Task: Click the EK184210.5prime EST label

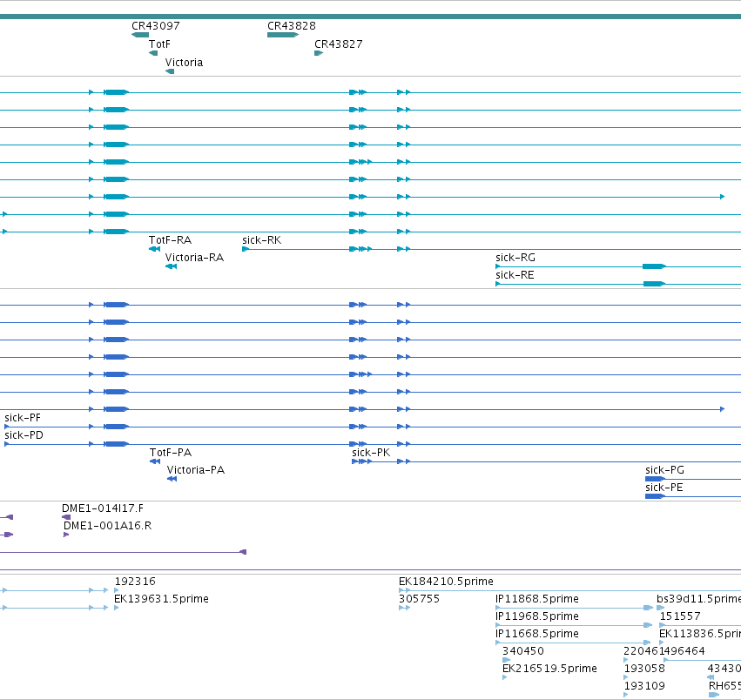Action: [446, 582]
